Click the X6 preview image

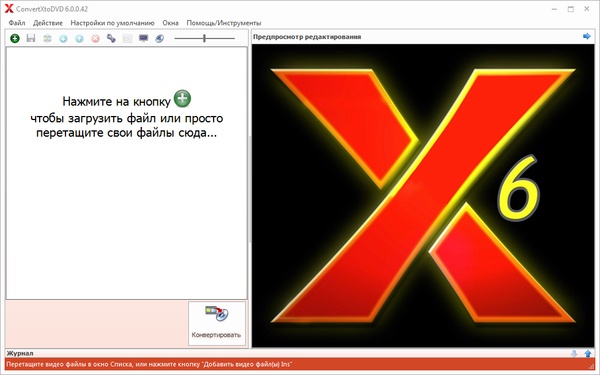(423, 196)
